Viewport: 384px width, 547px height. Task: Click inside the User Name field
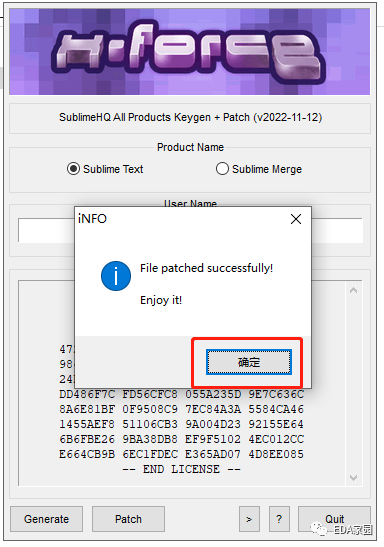(x=190, y=230)
